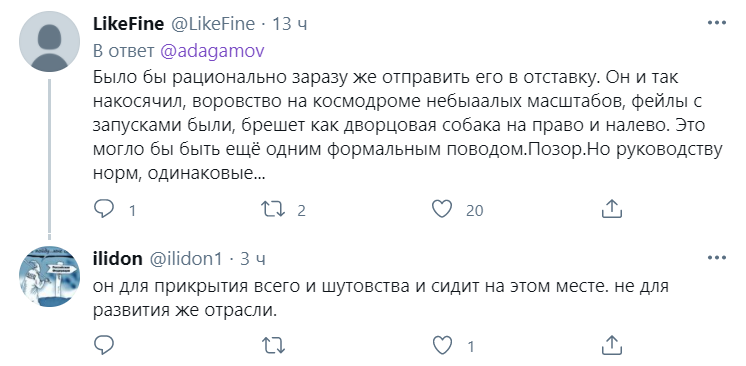The width and height of the screenshot is (746, 366).
Task: Open the LikeFine display name
Action: click(128, 23)
